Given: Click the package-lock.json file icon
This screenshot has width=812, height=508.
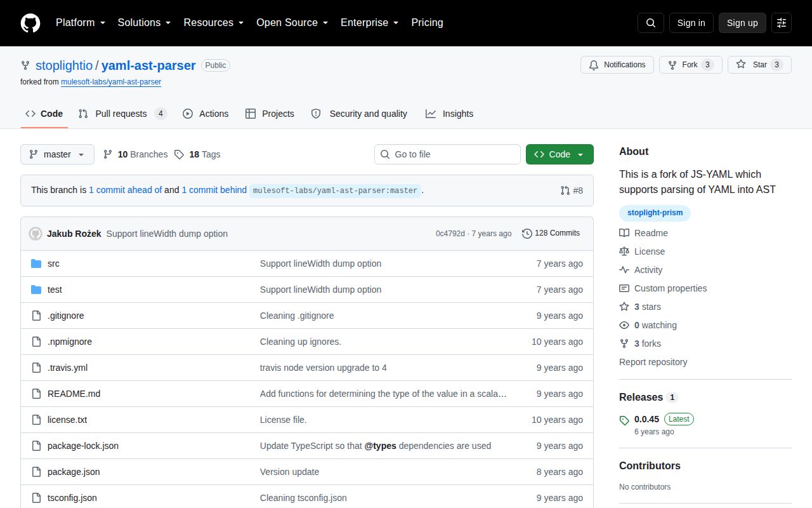Looking at the screenshot, I should point(36,446).
